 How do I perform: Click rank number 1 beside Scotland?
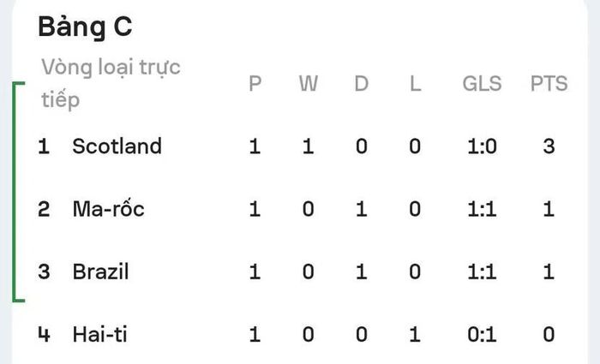[x=44, y=146]
